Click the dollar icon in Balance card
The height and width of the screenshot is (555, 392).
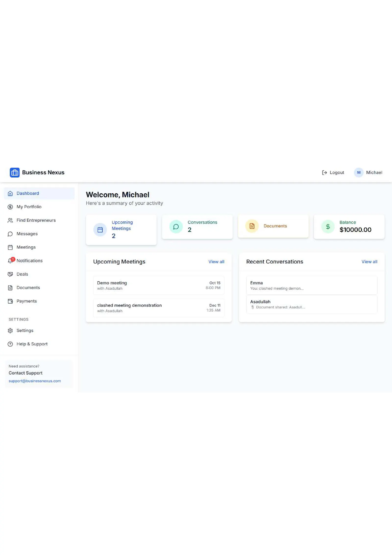coord(328,227)
